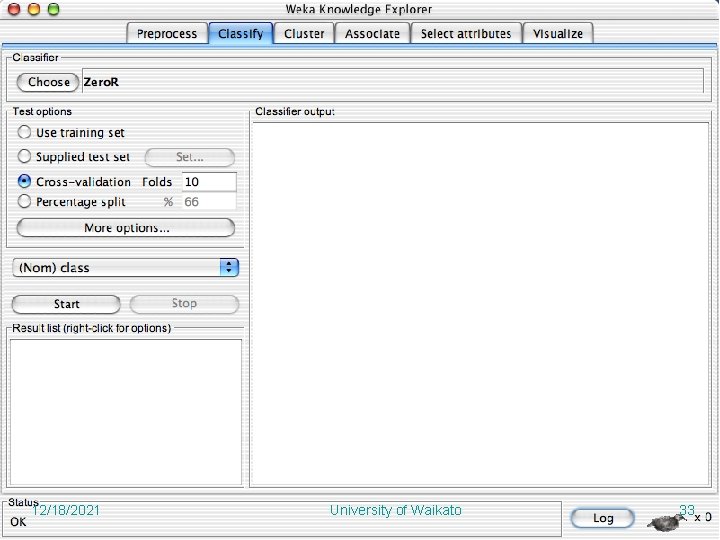720x540 pixels.
Task: Select the Cross-validation radio button
Action: (x=24, y=181)
